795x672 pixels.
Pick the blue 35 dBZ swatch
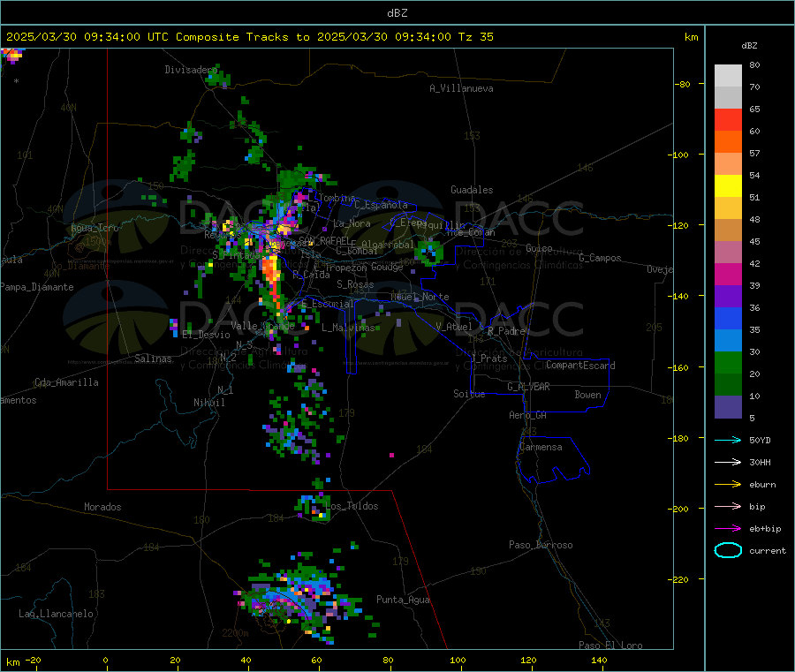tap(728, 318)
